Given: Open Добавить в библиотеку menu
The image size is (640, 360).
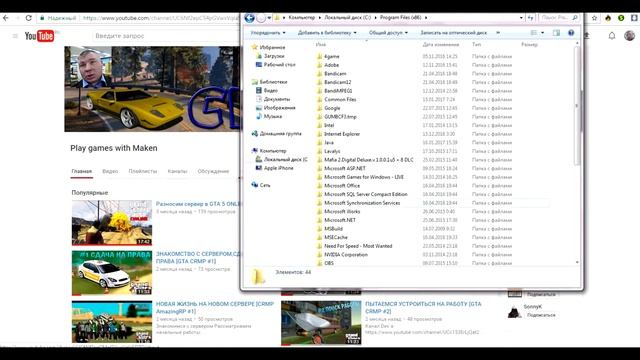Looking at the screenshot, I should tap(327, 33).
